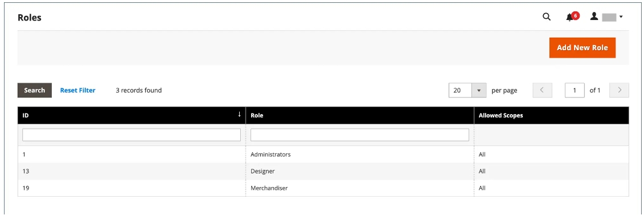This screenshot has width=644, height=219.
Task: Open the Merchandiser role row
Action: coord(323,188)
